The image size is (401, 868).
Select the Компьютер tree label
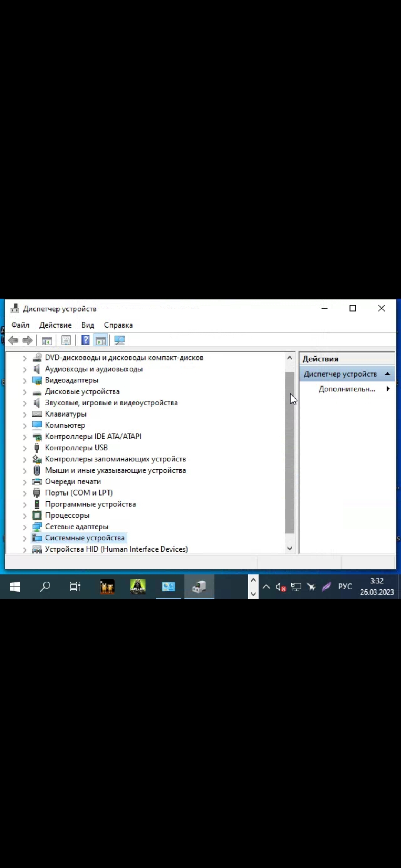[65, 425]
